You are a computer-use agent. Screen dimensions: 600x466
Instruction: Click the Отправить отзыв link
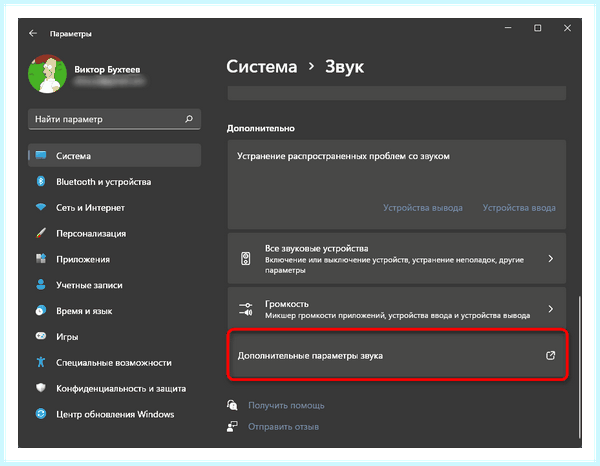(x=283, y=427)
